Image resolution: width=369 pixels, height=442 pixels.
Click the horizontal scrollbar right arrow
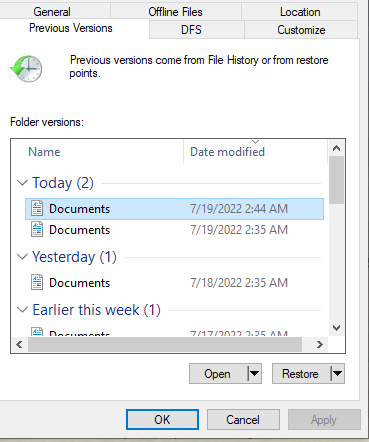click(320, 344)
